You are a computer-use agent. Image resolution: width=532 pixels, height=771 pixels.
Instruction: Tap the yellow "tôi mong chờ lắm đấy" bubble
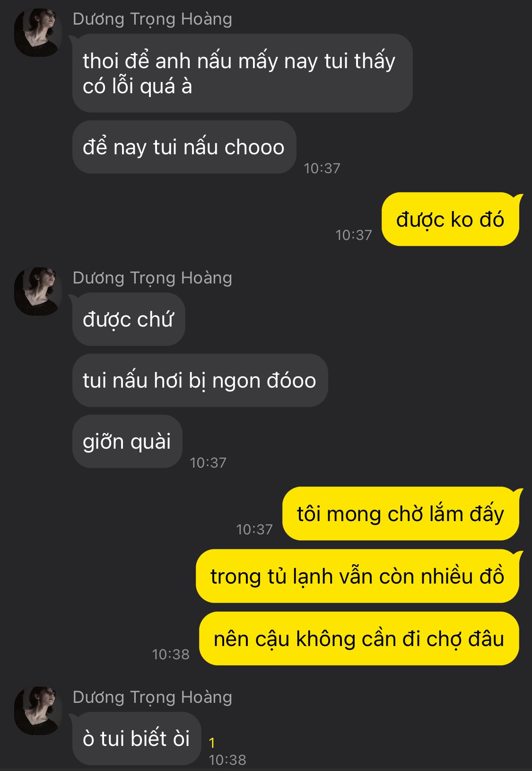tap(401, 514)
